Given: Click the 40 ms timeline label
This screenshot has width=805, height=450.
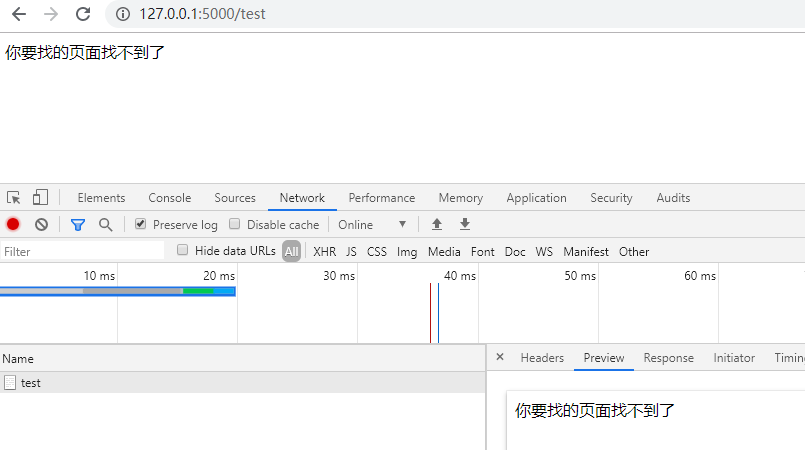Looking at the screenshot, I should 460,276.
